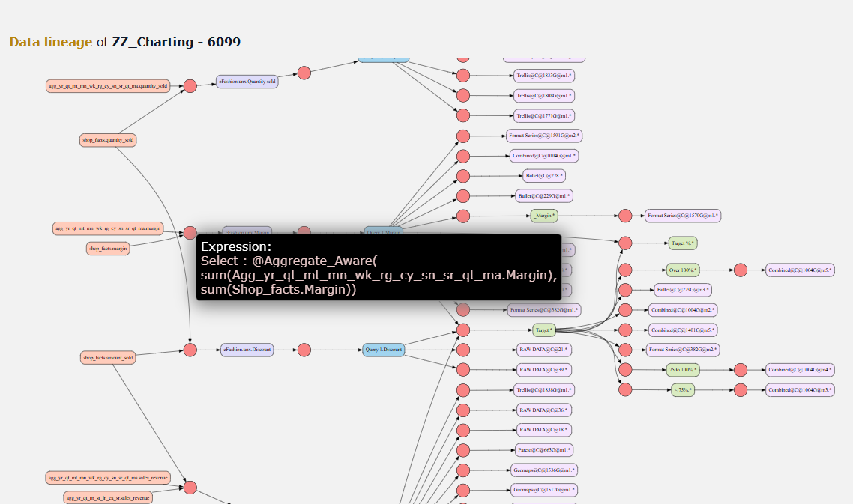Select the shop_facts.quantity_sold source node
The height and width of the screenshot is (504, 853).
point(108,140)
